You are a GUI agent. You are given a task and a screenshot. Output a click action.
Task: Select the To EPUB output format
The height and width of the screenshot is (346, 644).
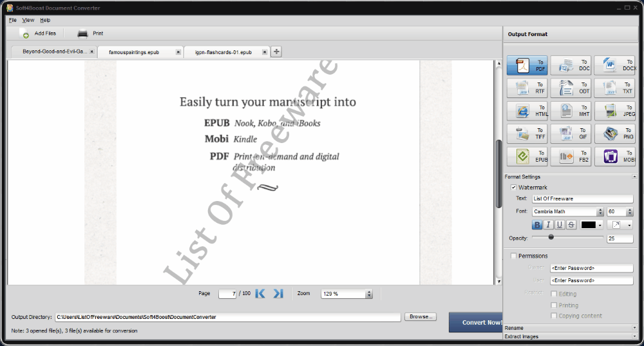click(x=527, y=156)
